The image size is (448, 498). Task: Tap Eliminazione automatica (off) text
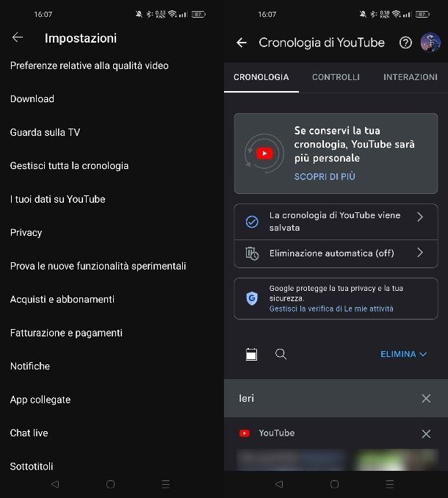tap(331, 253)
